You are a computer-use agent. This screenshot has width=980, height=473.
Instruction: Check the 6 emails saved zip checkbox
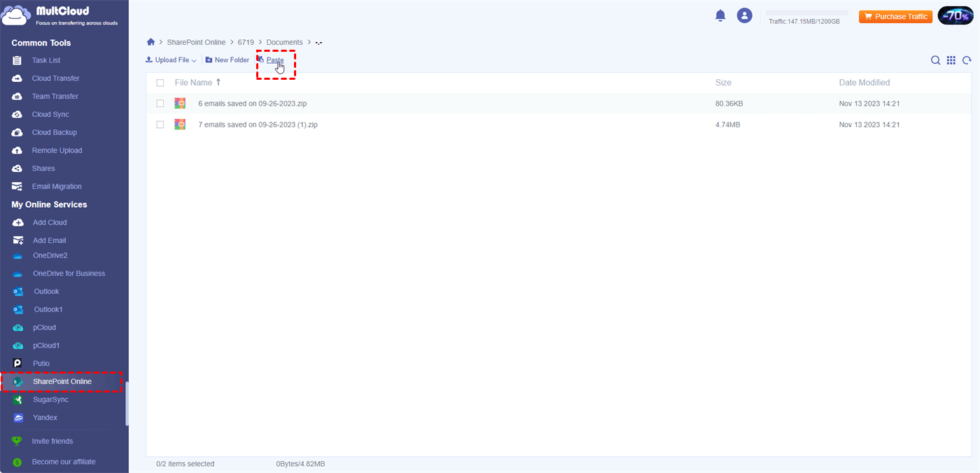tap(160, 104)
